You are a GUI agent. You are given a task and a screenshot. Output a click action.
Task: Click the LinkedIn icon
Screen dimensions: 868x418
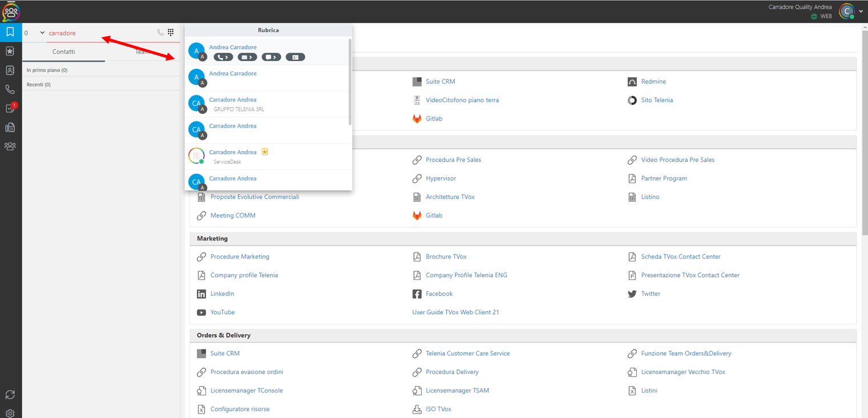point(201,294)
